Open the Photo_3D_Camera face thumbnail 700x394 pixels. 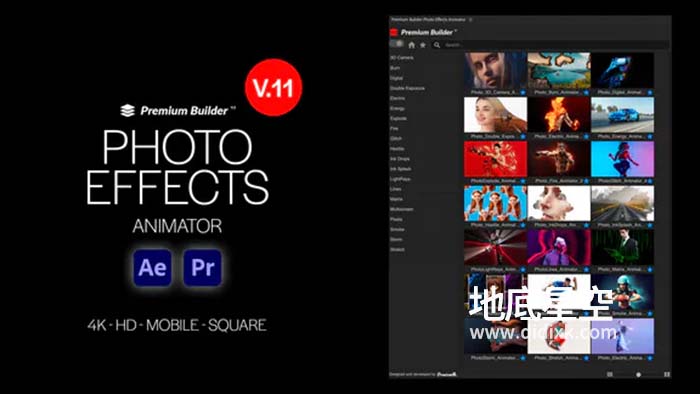click(495, 70)
